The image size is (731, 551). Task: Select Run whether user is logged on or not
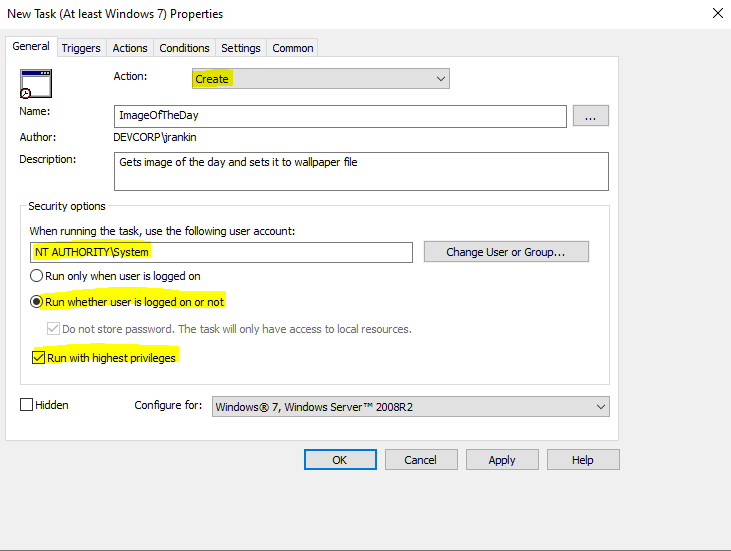pyautogui.click(x=37, y=301)
